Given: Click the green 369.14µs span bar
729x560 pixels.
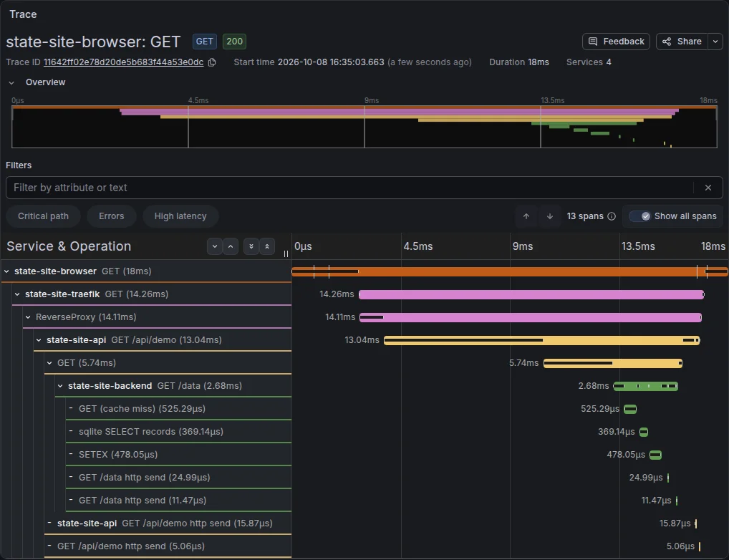Looking at the screenshot, I should (644, 432).
